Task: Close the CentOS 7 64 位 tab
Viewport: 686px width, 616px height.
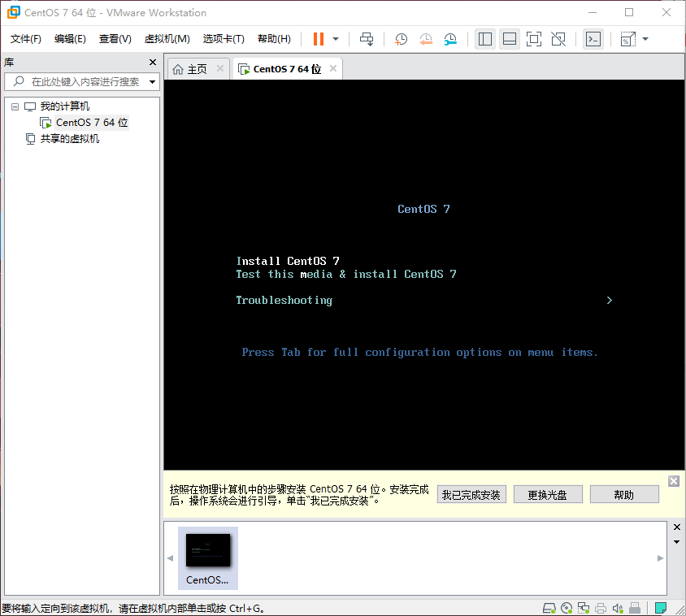Action: 333,69
